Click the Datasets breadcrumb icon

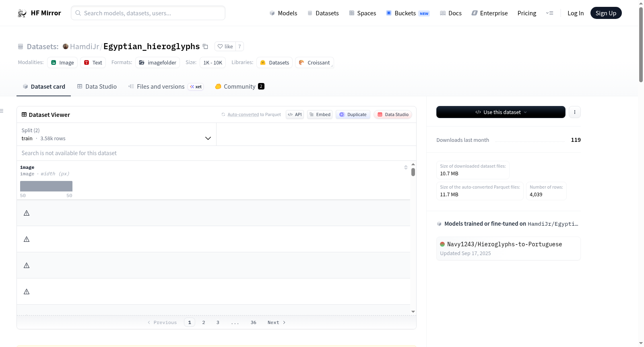pyautogui.click(x=21, y=47)
